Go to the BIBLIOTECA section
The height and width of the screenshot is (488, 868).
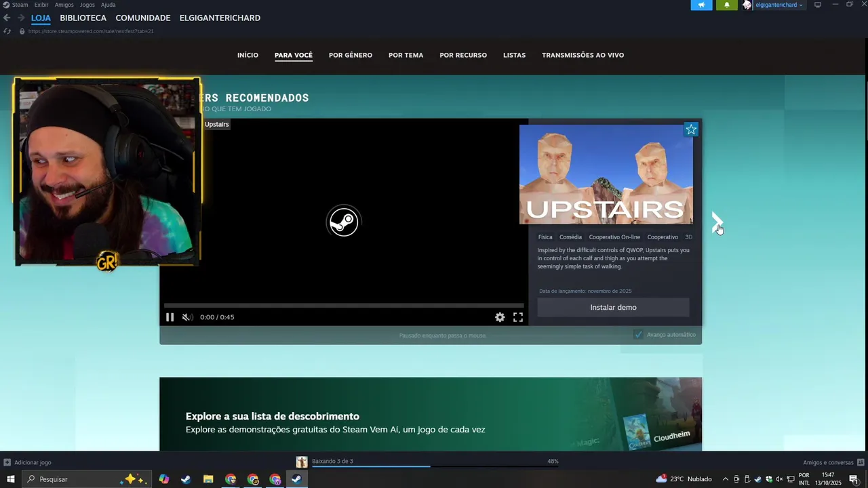click(x=83, y=18)
